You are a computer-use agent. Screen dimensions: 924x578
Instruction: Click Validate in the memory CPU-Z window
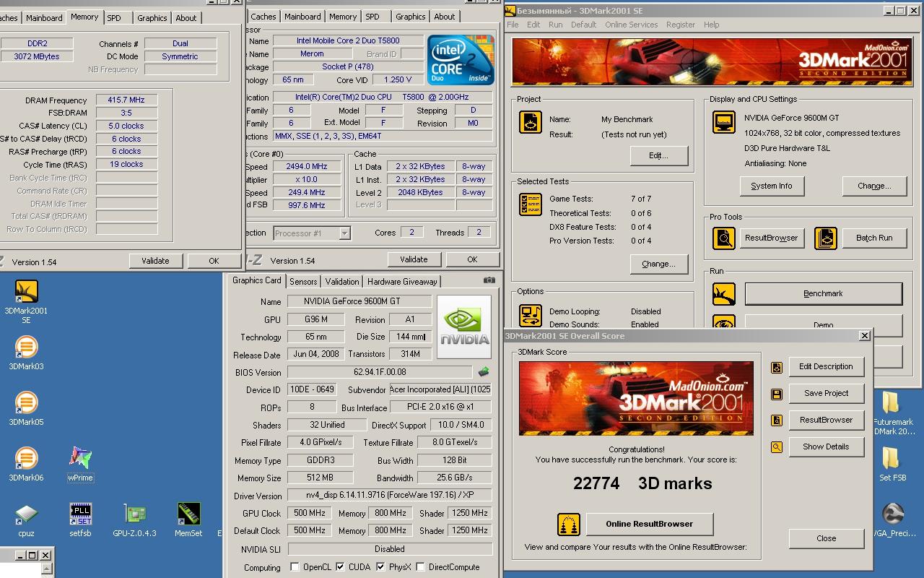155,261
